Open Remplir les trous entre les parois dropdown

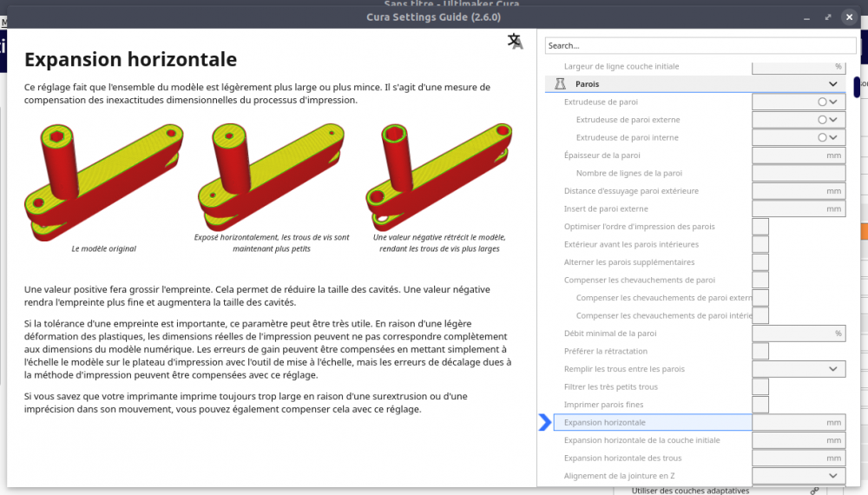tap(799, 369)
